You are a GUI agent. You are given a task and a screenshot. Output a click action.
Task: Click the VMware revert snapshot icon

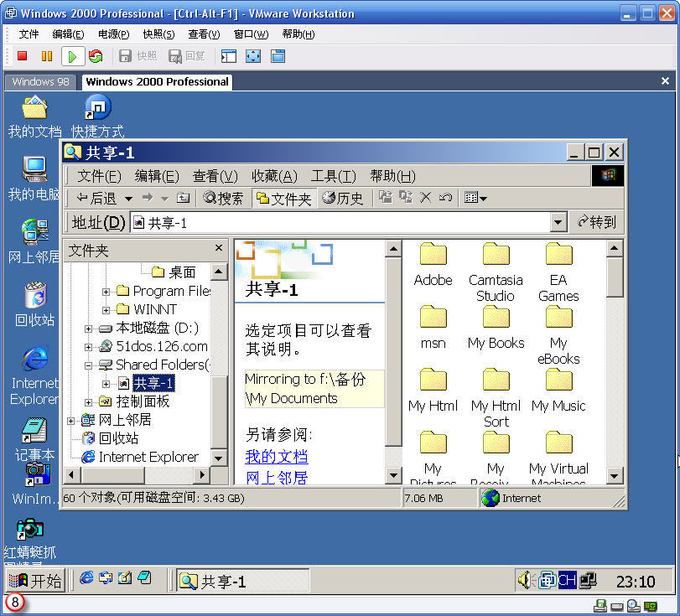pyautogui.click(x=175, y=56)
